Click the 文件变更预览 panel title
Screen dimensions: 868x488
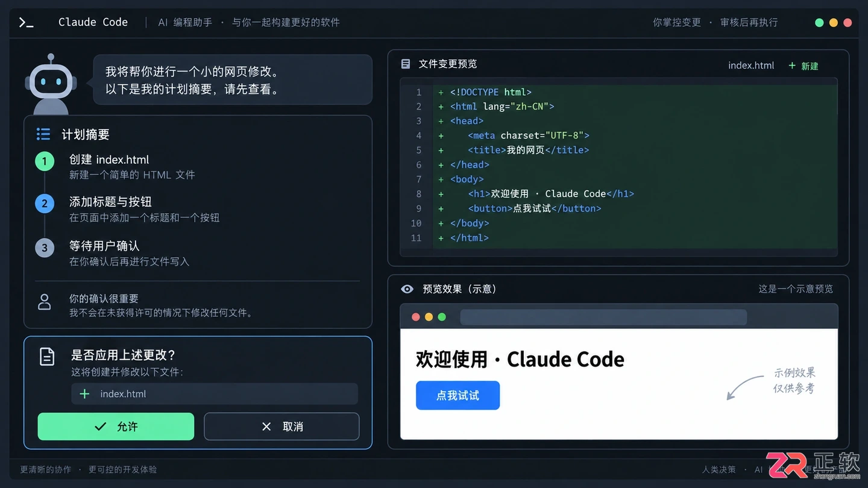448,64
